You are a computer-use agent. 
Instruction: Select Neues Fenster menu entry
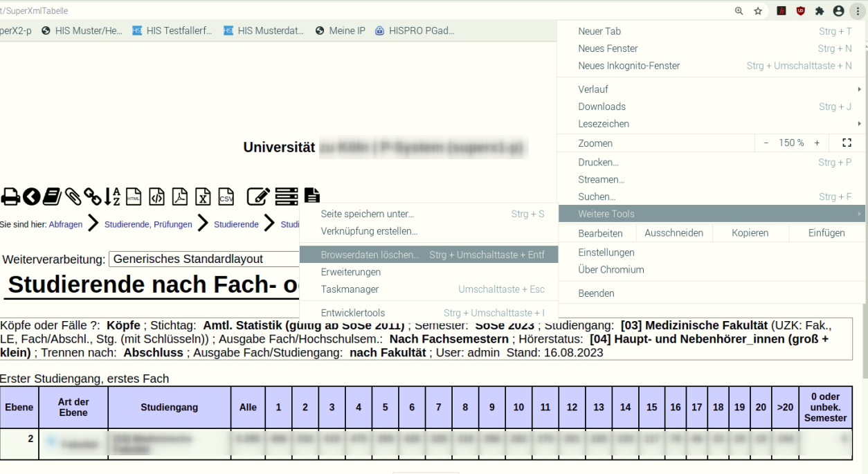coord(712,48)
